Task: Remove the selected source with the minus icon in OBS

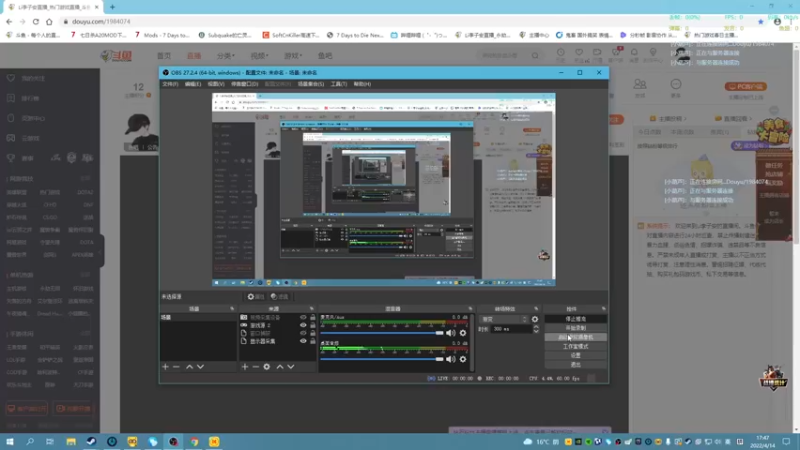Action: tap(256, 367)
